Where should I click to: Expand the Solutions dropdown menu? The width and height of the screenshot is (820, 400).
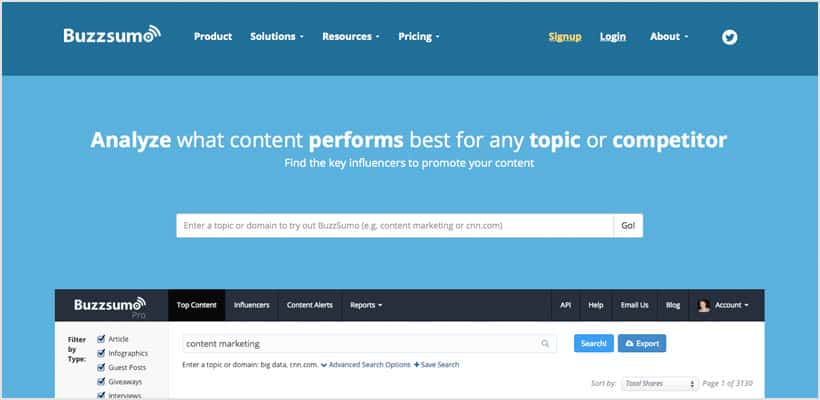point(277,37)
